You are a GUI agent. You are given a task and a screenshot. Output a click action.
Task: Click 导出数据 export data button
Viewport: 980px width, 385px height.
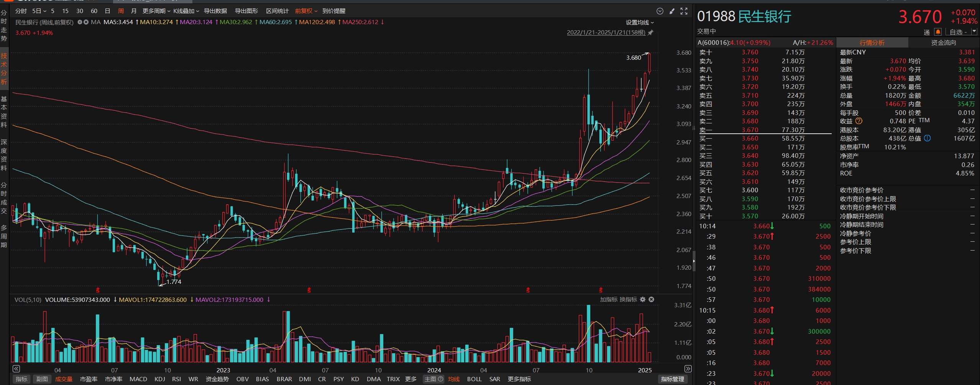pos(215,11)
